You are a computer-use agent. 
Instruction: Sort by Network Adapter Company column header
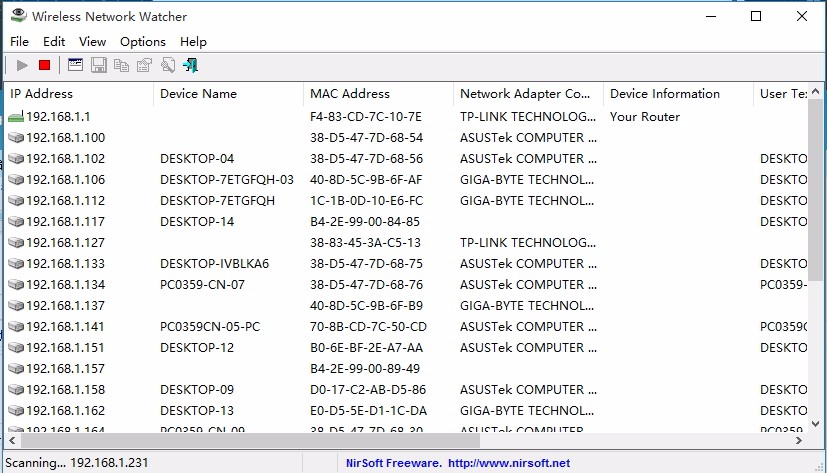click(x=528, y=94)
